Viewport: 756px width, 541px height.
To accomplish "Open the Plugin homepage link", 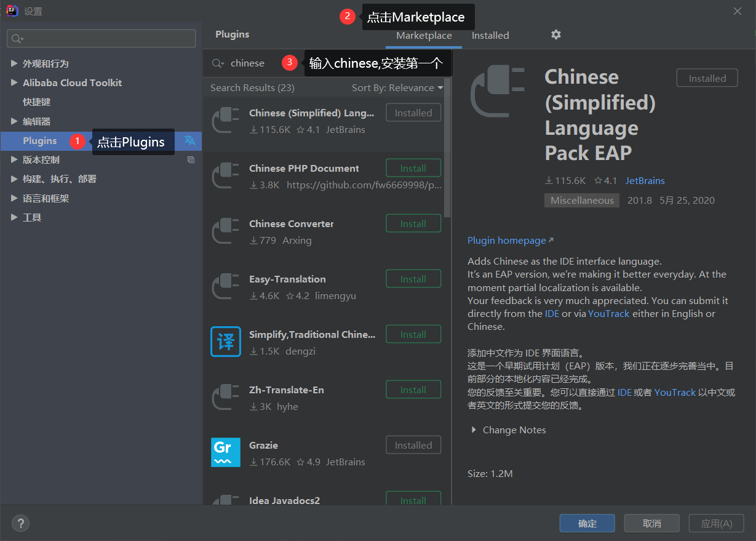I will (x=511, y=240).
